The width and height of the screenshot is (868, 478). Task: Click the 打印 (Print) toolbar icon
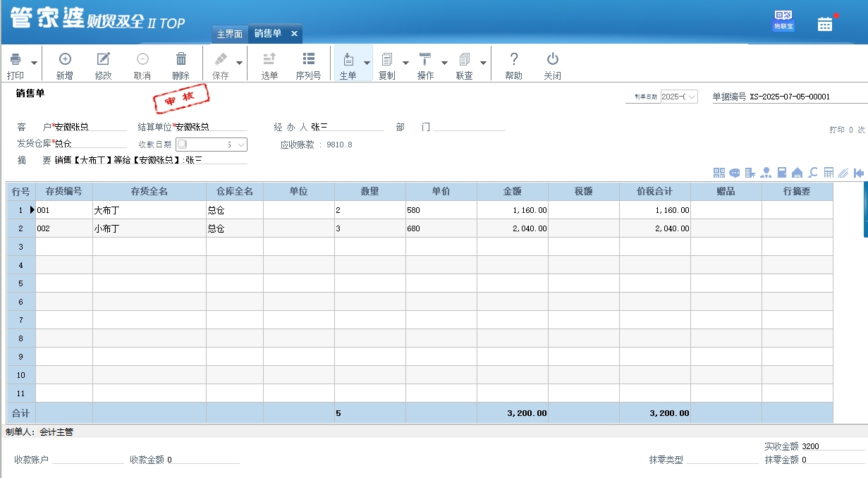[x=16, y=59]
